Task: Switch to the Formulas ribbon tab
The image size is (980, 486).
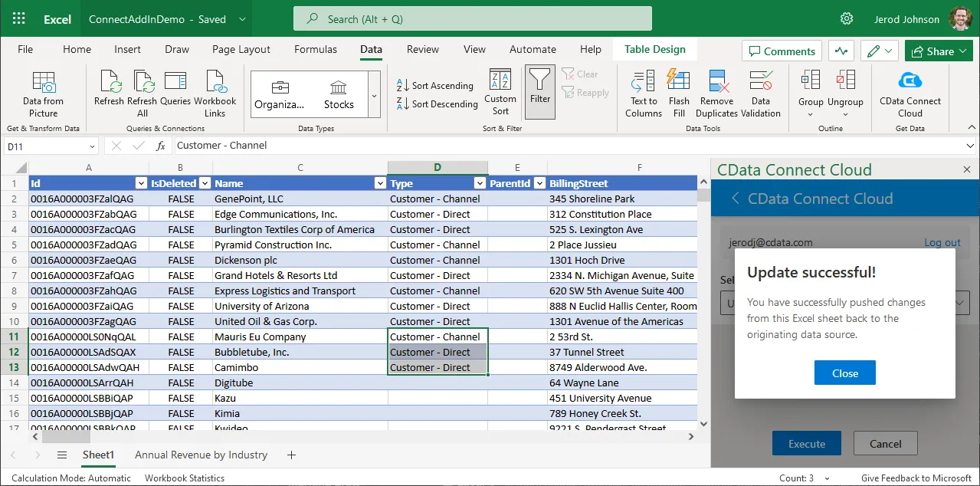Action: 315,49
